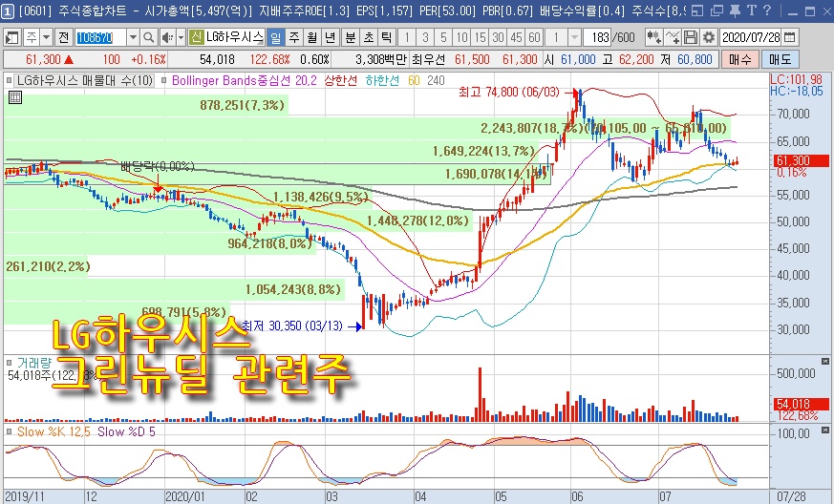Open help question mark icon
Image resolution: width=834 pixels, height=504 pixels.
tap(767, 10)
